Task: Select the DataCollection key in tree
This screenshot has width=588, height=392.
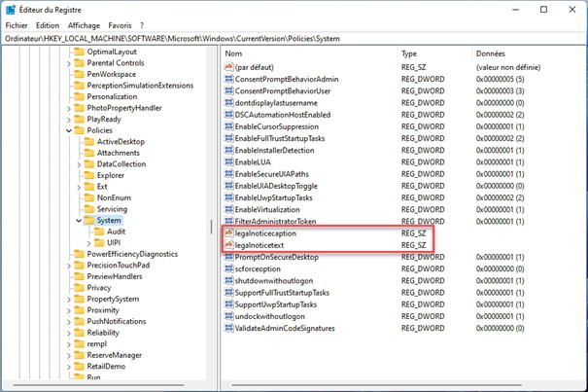Action: click(x=121, y=163)
